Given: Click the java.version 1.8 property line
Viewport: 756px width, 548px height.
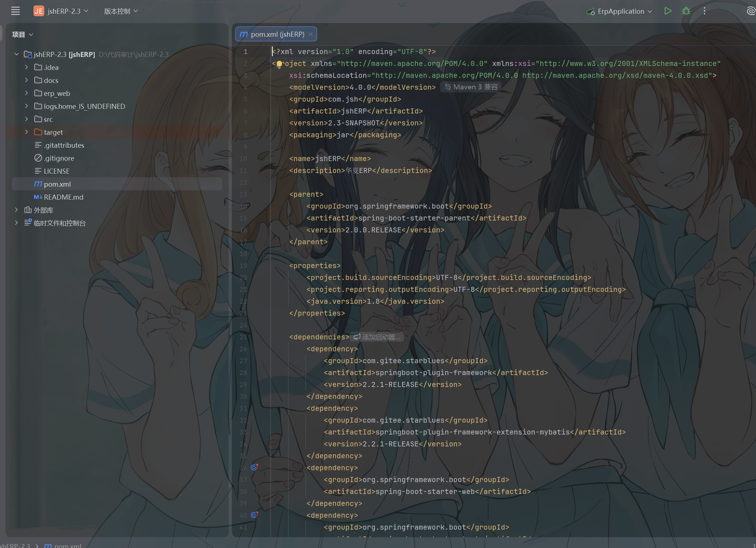Looking at the screenshot, I should pyautogui.click(x=375, y=301).
